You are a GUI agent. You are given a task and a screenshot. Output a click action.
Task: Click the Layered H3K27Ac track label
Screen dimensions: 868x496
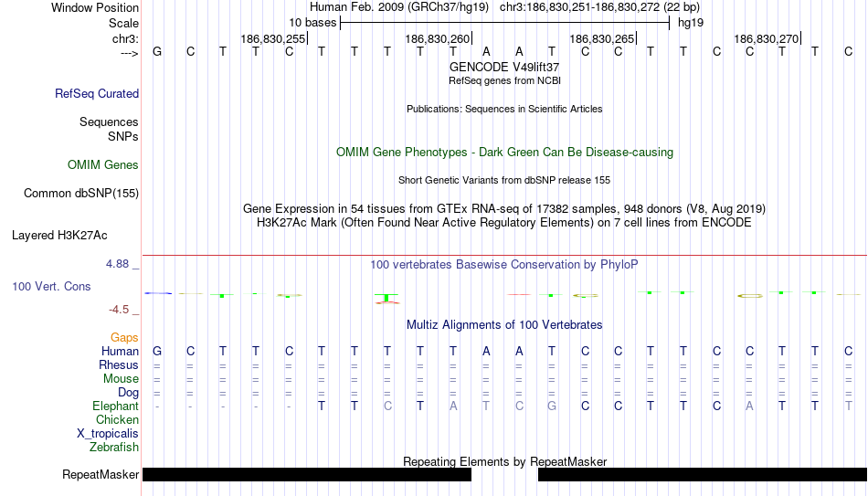coord(59,236)
